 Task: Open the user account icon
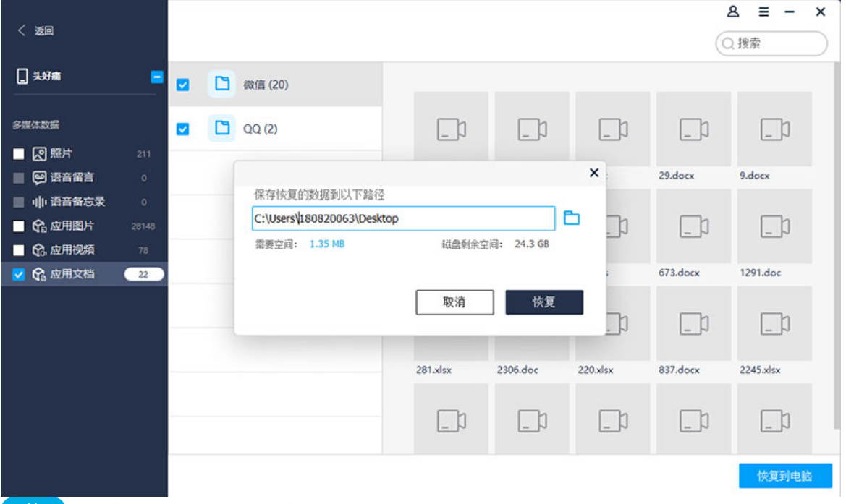(x=733, y=12)
